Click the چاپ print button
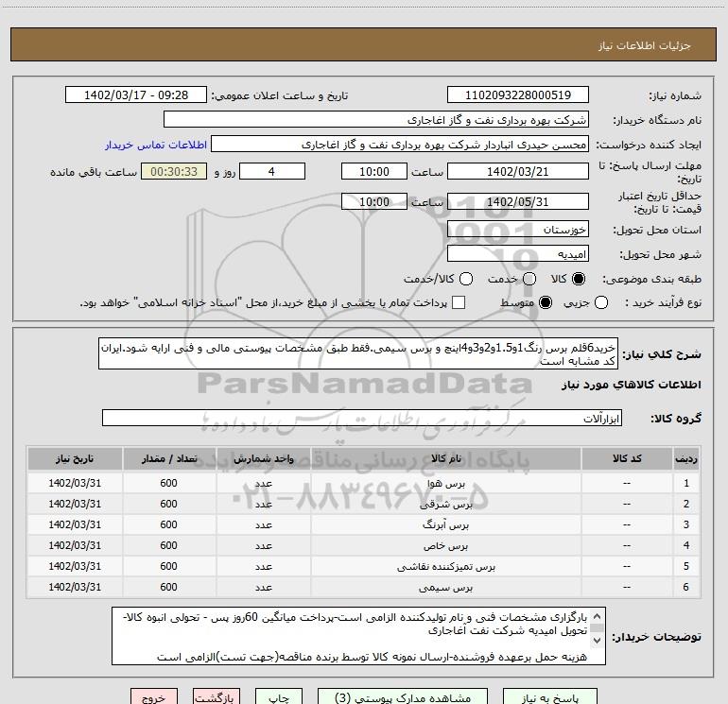 (279, 696)
